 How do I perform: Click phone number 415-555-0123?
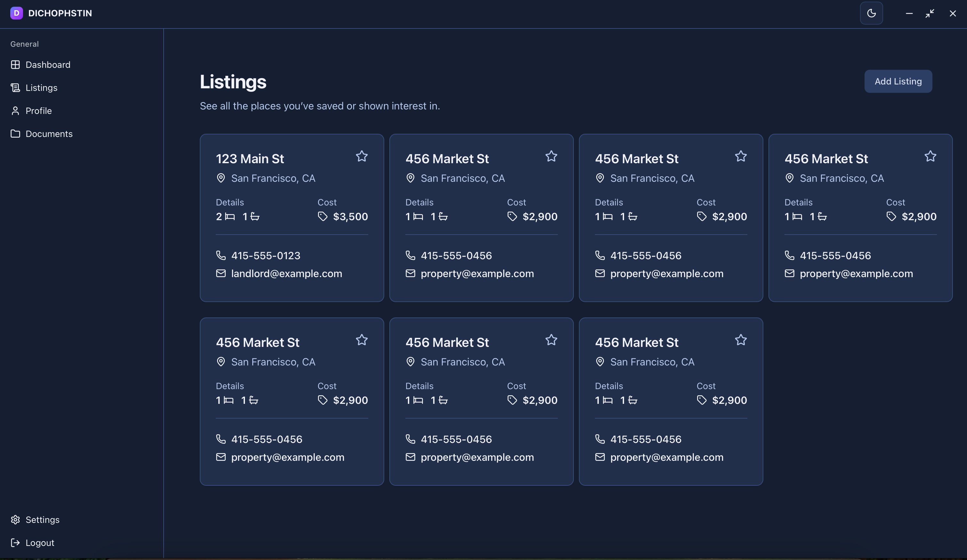click(x=265, y=255)
